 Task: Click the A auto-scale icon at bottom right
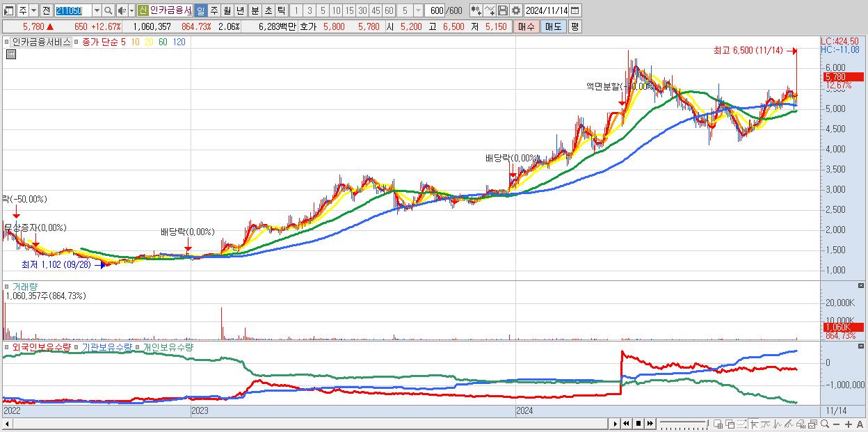tap(860, 424)
